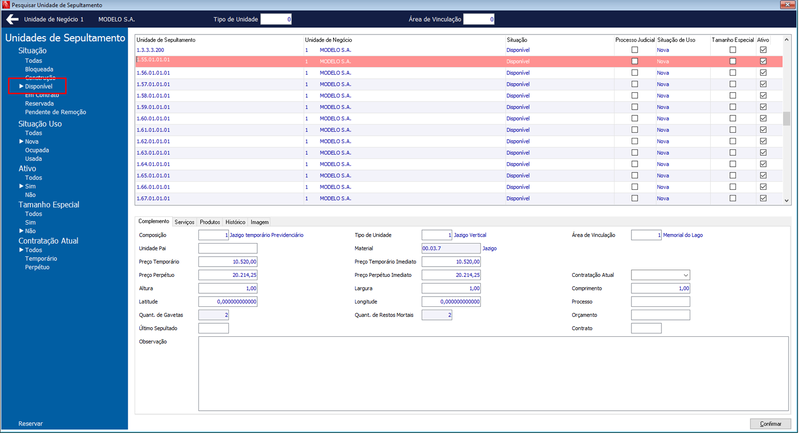The image size is (800, 434).
Task: Click the back arrow icon
Action: click(12, 19)
